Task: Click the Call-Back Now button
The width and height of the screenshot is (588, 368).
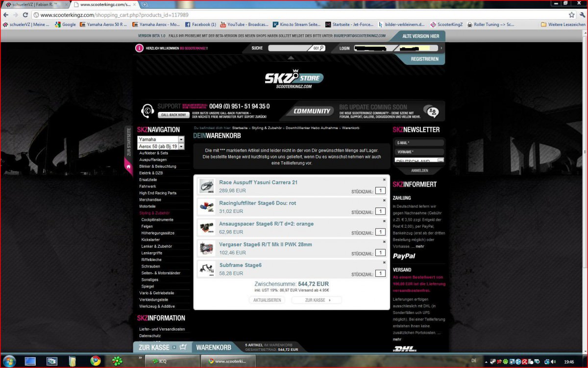Action: (173, 115)
